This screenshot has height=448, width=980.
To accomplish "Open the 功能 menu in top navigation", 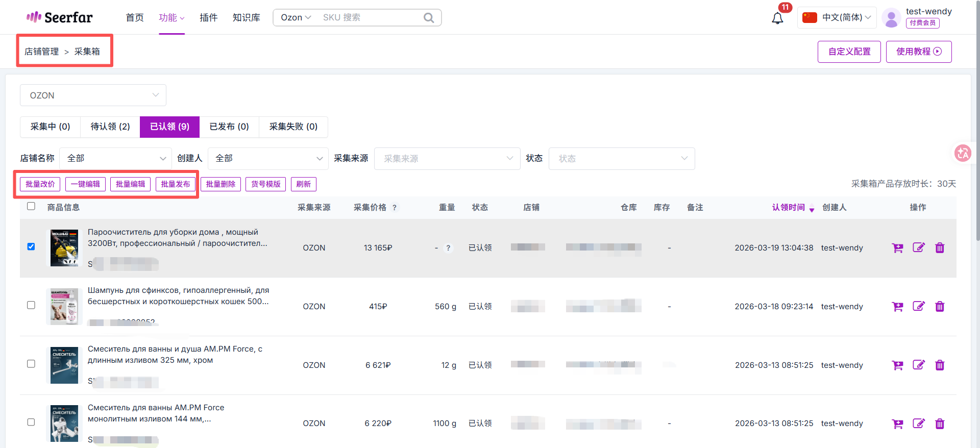I will pos(171,18).
